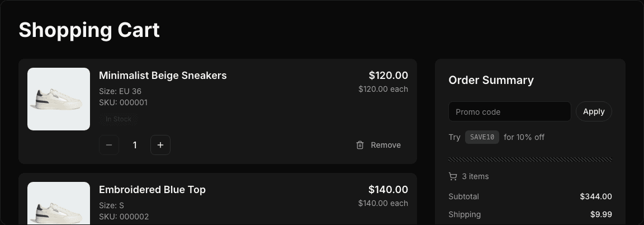Click the $9.99 shipping cost
644x225 pixels.
click(x=601, y=214)
